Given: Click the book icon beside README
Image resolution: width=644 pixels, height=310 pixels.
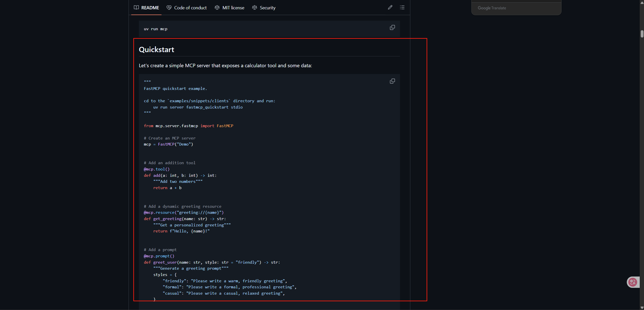Looking at the screenshot, I should coord(136,8).
